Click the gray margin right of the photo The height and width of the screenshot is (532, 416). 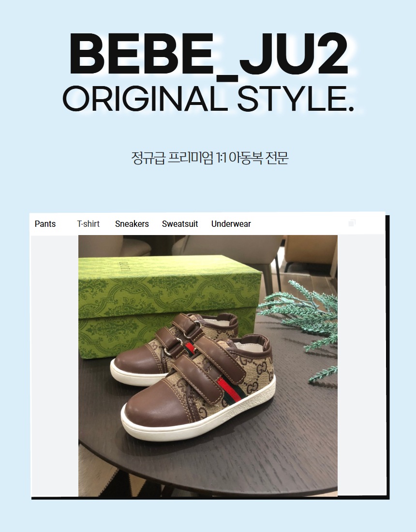point(361,366)
